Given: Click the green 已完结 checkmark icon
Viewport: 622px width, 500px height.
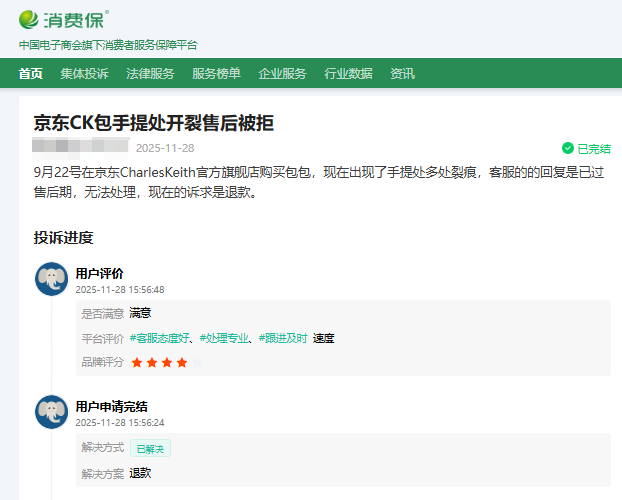Looking at the screenshot, I should pos(568,148).
